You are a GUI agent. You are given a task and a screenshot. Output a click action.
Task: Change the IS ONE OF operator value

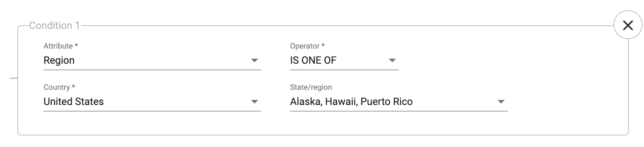(x=344, y=60)
